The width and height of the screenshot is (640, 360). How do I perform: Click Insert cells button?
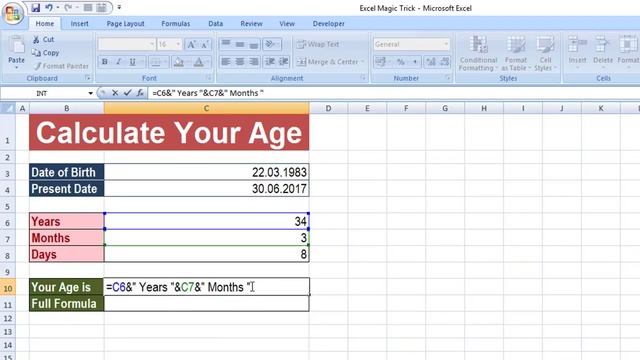click(x=578, y=52)
